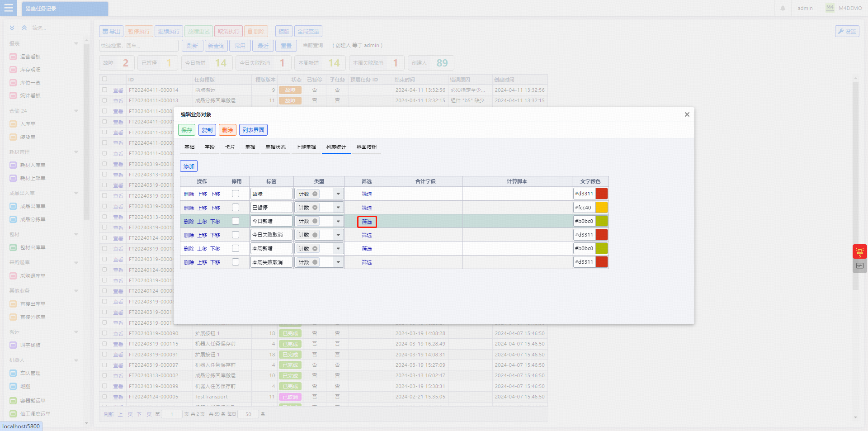Switch to the 上游单据 tab
This screenshot has height=431, width=868.
(x=306, y=147)
